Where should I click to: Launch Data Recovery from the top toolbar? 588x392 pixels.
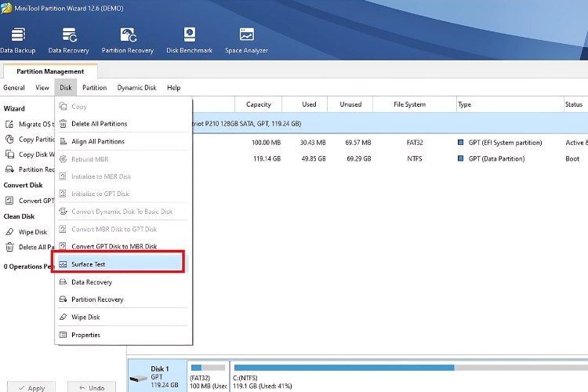point(68,41)
